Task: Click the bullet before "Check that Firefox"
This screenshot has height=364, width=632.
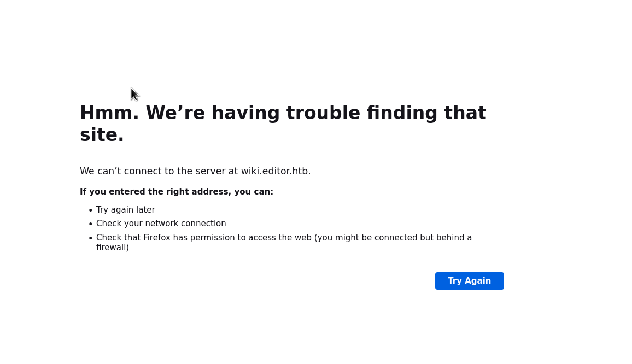Action: point(91,238)
